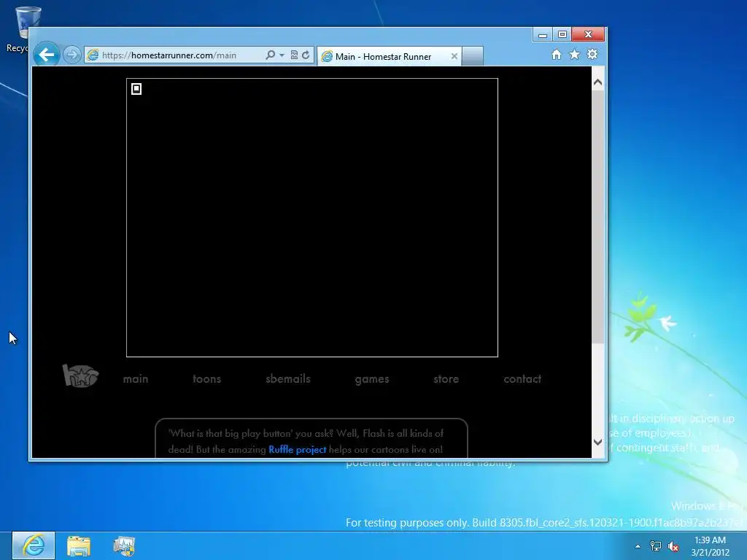Click the browser Forward arrow button

coord(72,55)
